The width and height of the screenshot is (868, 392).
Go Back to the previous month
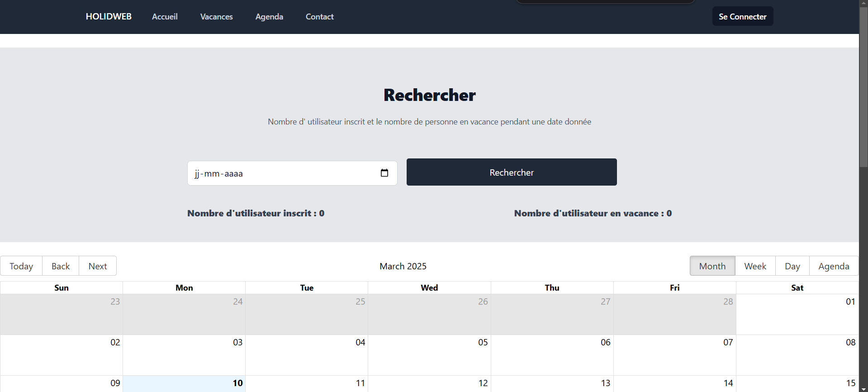coord(61,266)
